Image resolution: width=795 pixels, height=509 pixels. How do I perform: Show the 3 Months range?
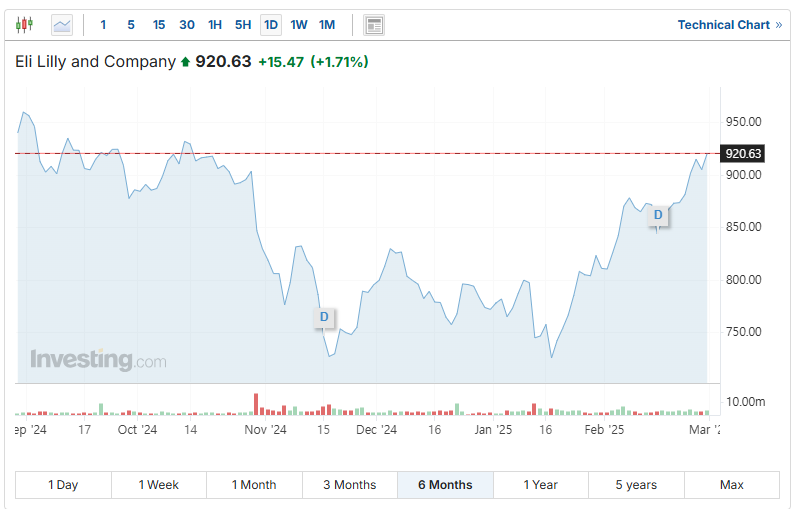click(x=350, y=485)
